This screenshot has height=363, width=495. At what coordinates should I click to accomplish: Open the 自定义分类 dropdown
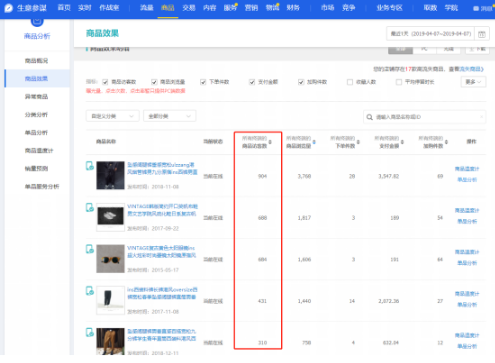pos(112,116)
